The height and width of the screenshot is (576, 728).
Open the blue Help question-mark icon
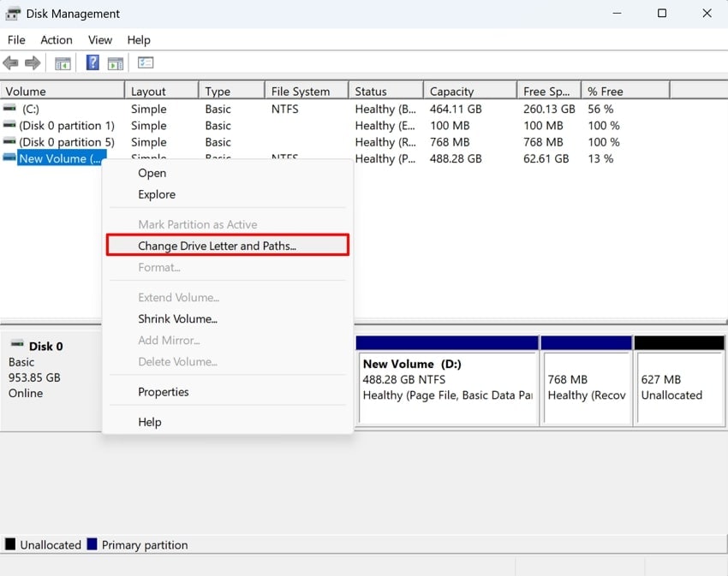pos(92,62)
